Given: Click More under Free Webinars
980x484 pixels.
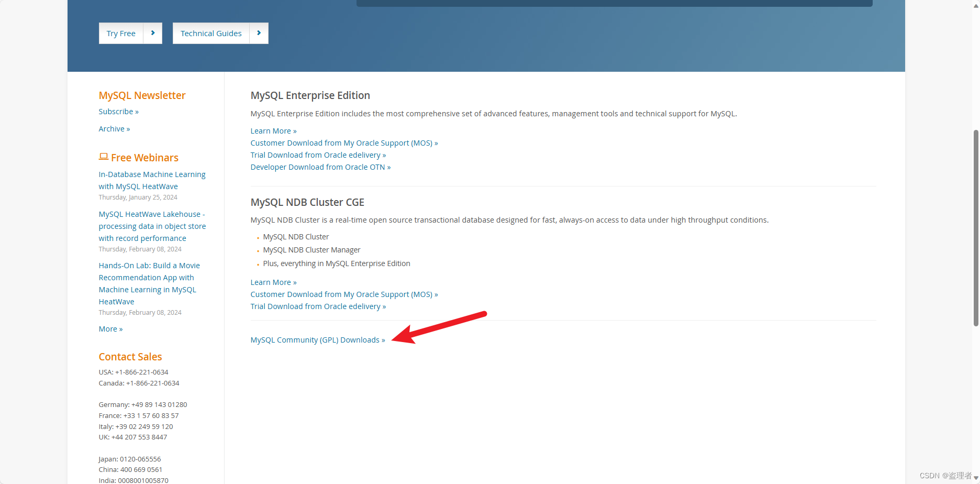Looking at the screenshot, I should (110, 329).
